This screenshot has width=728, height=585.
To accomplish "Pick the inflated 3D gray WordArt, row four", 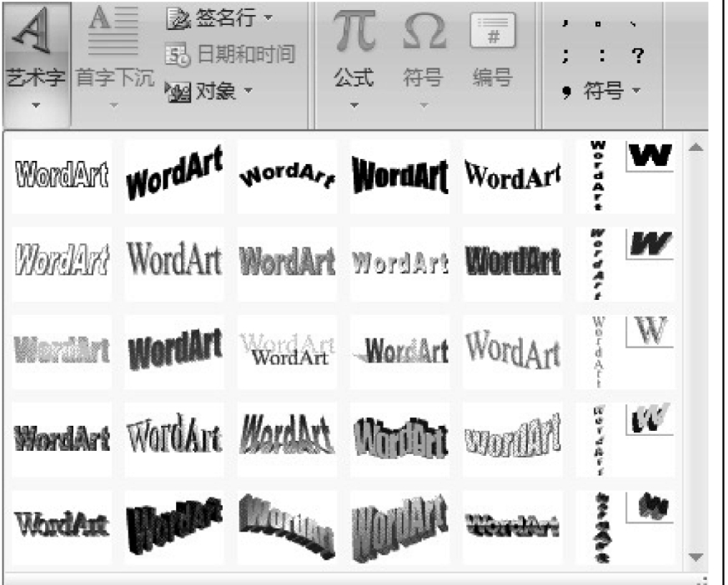I will pos(399,439).
